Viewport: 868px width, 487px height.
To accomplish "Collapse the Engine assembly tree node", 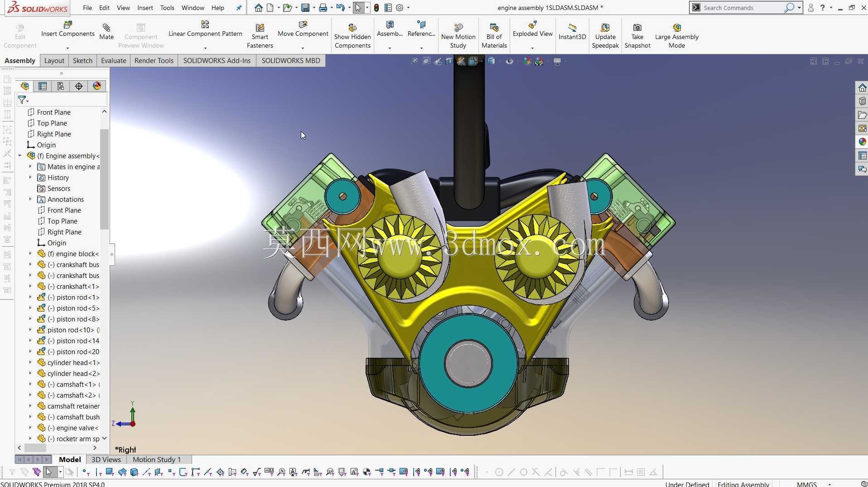I will pyautogui.click(x=20, y=156).
